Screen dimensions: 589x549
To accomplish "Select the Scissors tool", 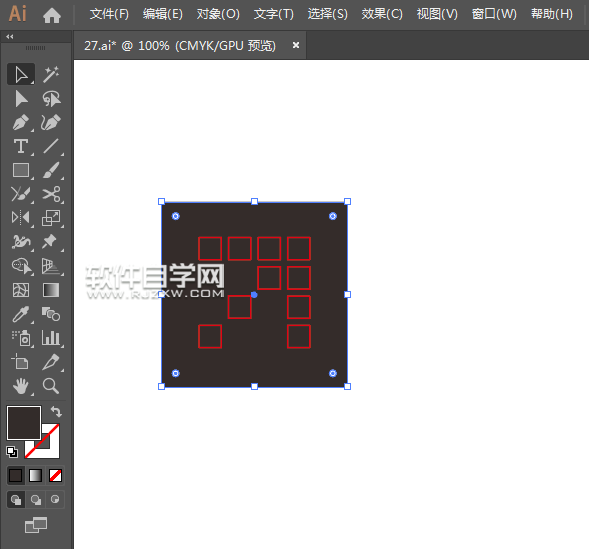I will click(x=51, y=194).
